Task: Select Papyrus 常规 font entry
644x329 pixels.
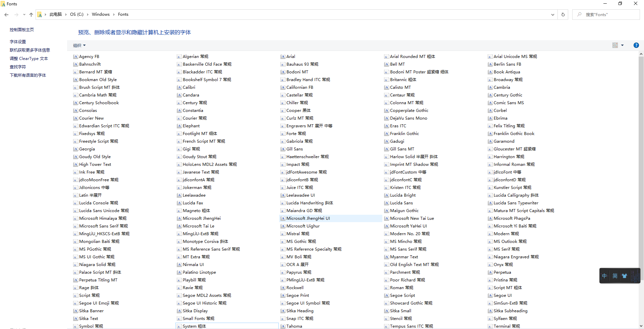Action: click(x=296, y=272)
